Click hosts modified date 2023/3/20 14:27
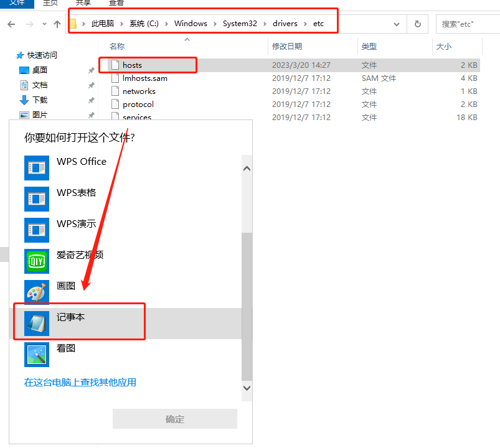The height and width of the screenshot is (448, 500). [301, 65]
